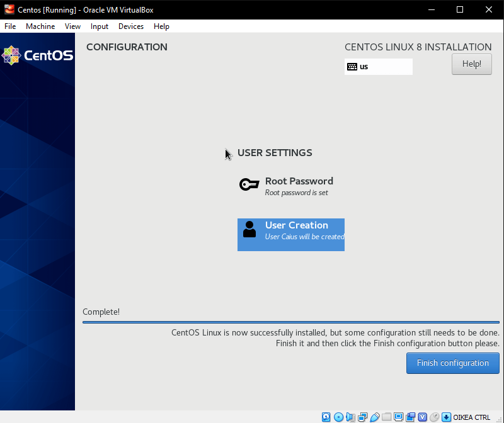Open the shared folders status icon
Screen dimensions: 504x423
pyautogui.click(x=386, y=417)
